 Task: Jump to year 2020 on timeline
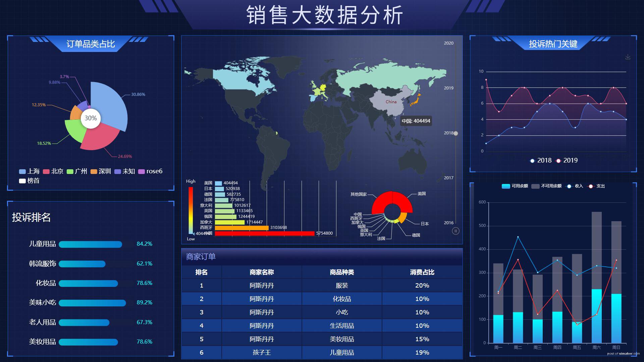pyautogui.click(x=448, y=43)
